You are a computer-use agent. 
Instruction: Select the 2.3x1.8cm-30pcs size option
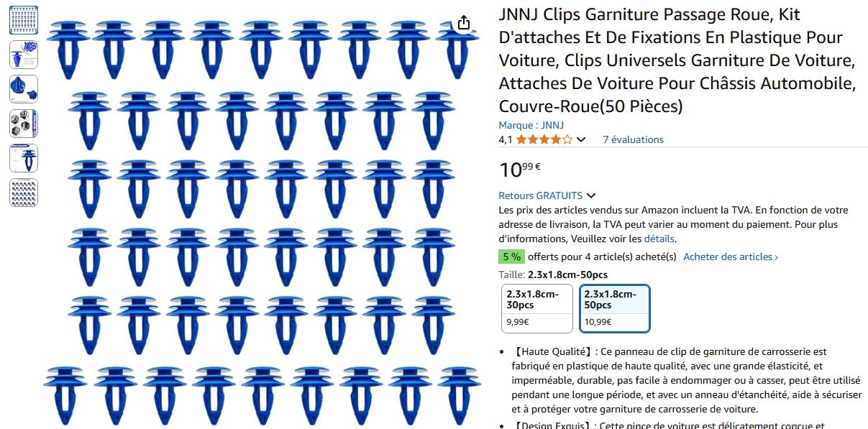tap(537, 308)
